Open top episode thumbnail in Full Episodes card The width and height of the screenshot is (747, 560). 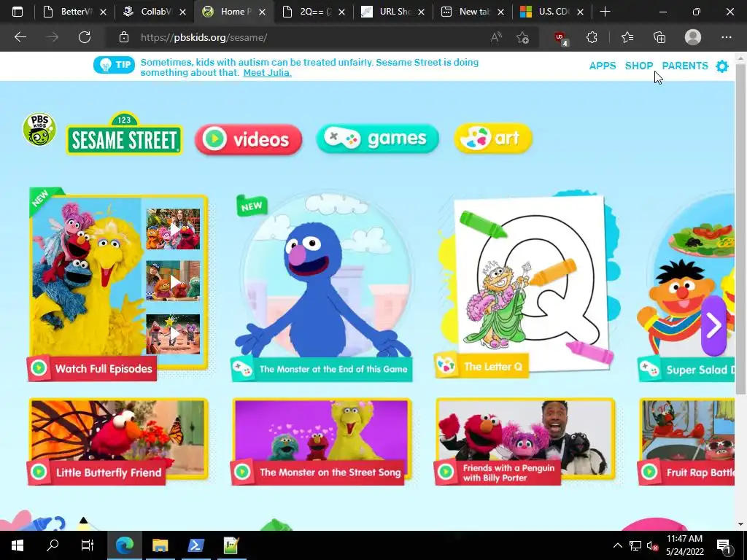pos(173,229)
